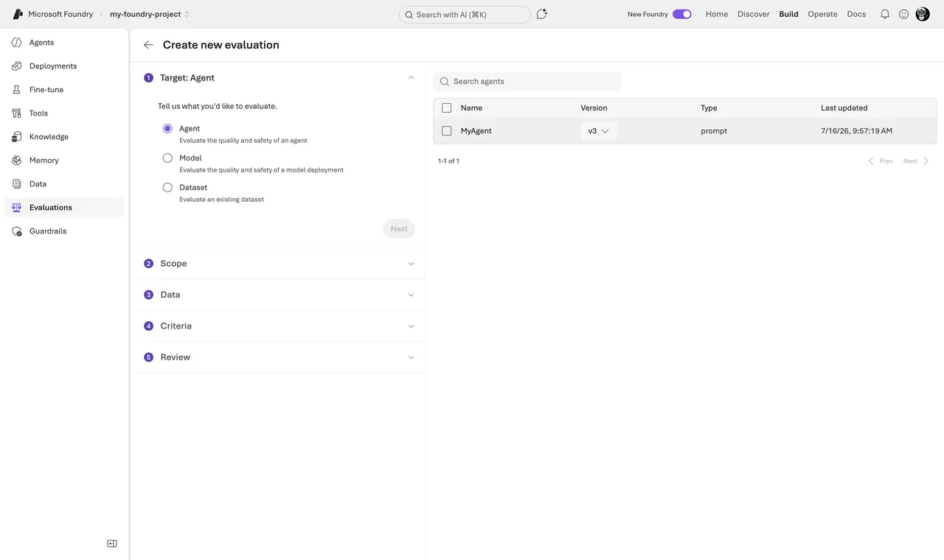Click the Microsoft Foundry logo icon
This screenshot has height=560, width=944.
(18, 14)
